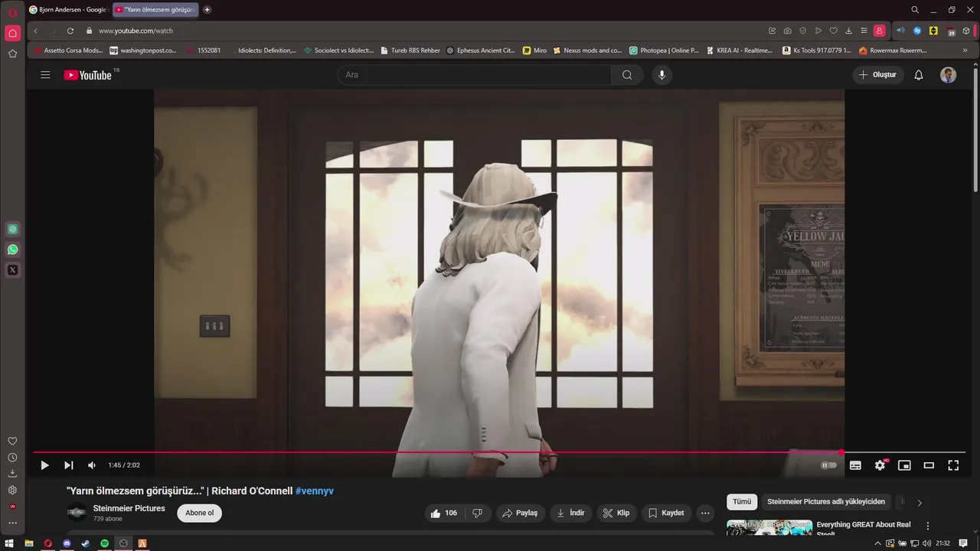This screenshot has width=980, height=551.
Task: Click the YouTube search magnifier button
Action: pos(627,75)
